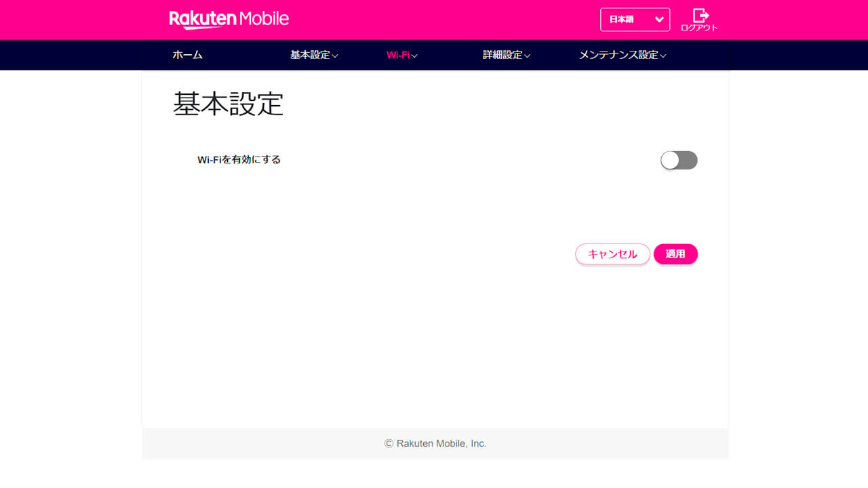This screenshot has width=868, height=488.
Task: Click the Rakuten Mobile logo
Action: click(x=229, y=20)
